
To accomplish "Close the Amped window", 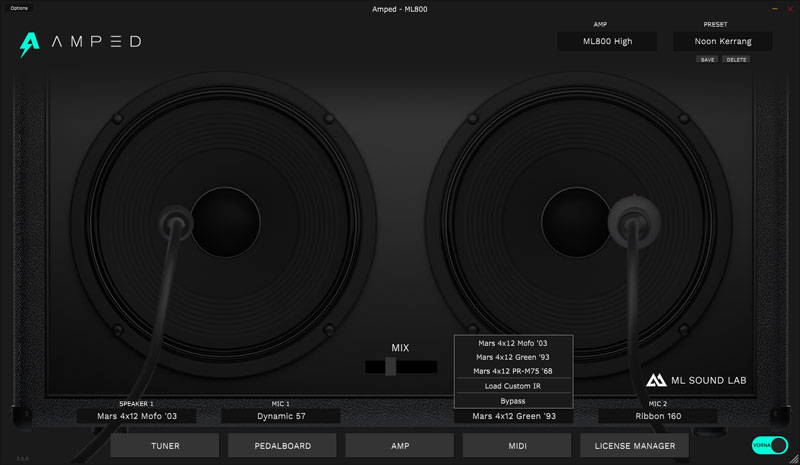I will (790, 9).
